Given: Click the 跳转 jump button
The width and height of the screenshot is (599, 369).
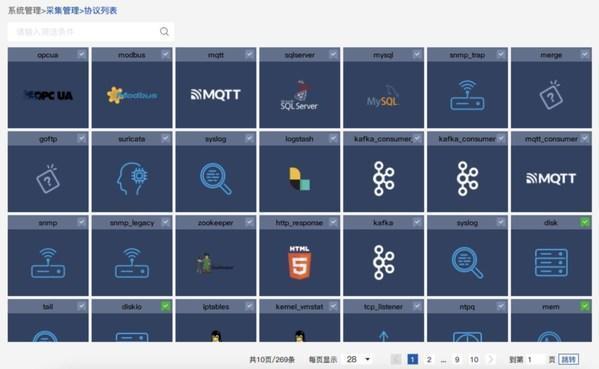Looking at the screenshot, I should (568, 359).
